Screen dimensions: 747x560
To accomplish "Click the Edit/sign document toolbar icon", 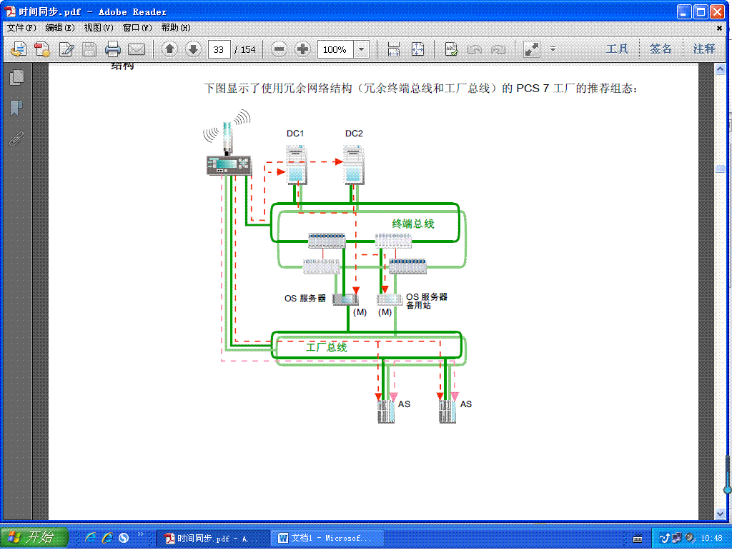I will [x=66, y=49].
